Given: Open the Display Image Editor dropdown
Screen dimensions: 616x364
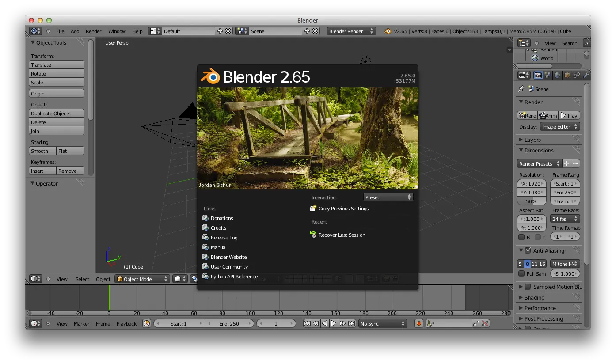Looking at the screenshot, I should [x=560, y=127].
